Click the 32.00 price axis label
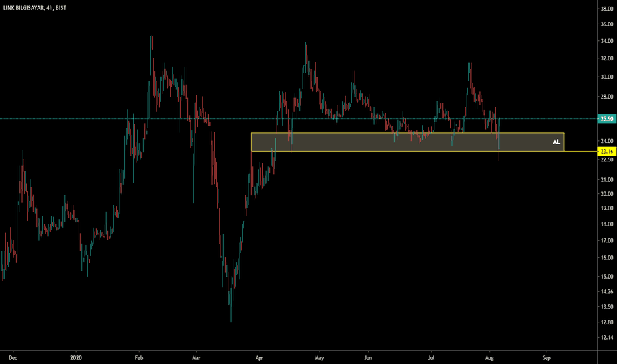This screenshot has height=364, width=617. pyautogui.click(x=607, y=58)
